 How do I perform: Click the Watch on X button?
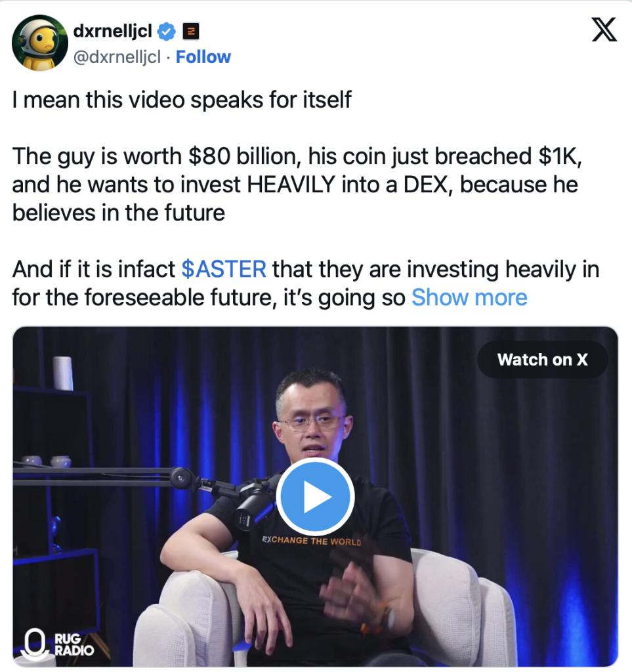[543, 360]
